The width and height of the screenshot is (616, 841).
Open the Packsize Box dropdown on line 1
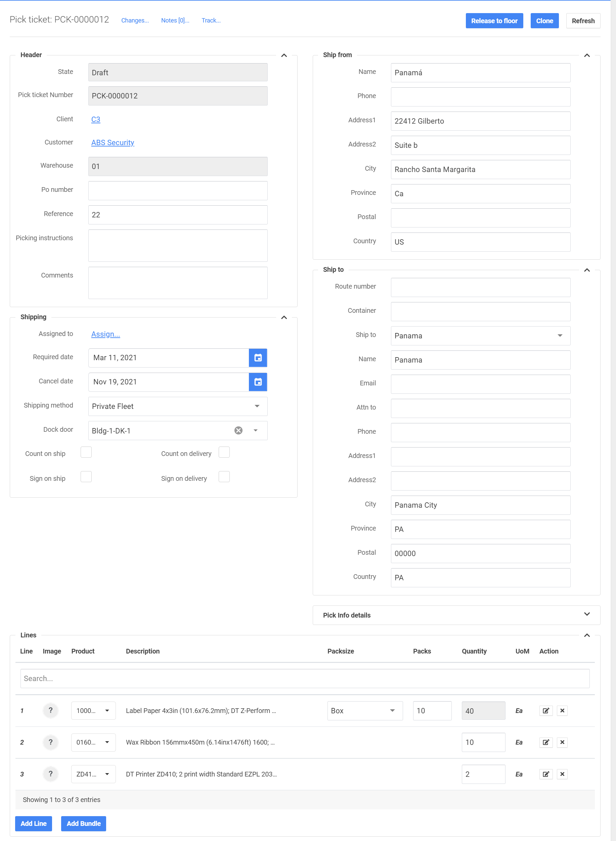click(365, 711)
